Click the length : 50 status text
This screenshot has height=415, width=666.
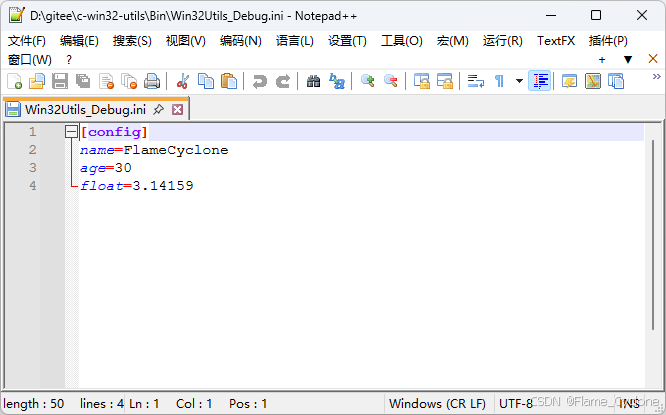click(34, 403)
